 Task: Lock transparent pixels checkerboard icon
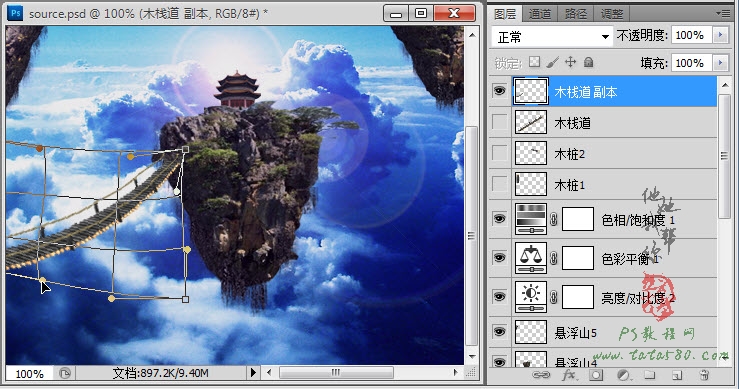pyautogui.click(x=534, y=62)
